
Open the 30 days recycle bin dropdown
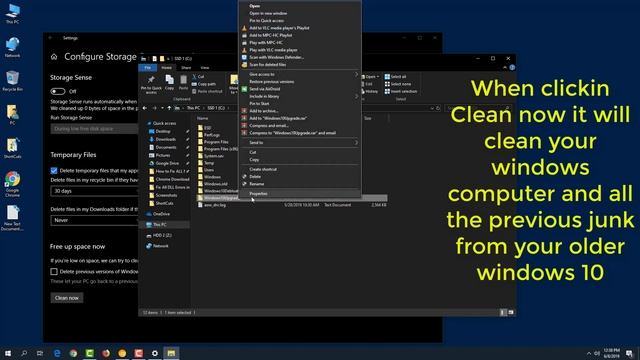tap(94, 191)
